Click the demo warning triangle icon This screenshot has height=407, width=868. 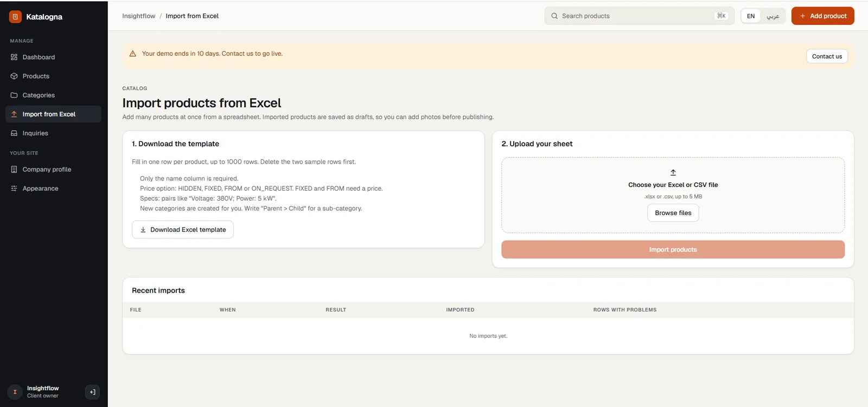(133, 54)
